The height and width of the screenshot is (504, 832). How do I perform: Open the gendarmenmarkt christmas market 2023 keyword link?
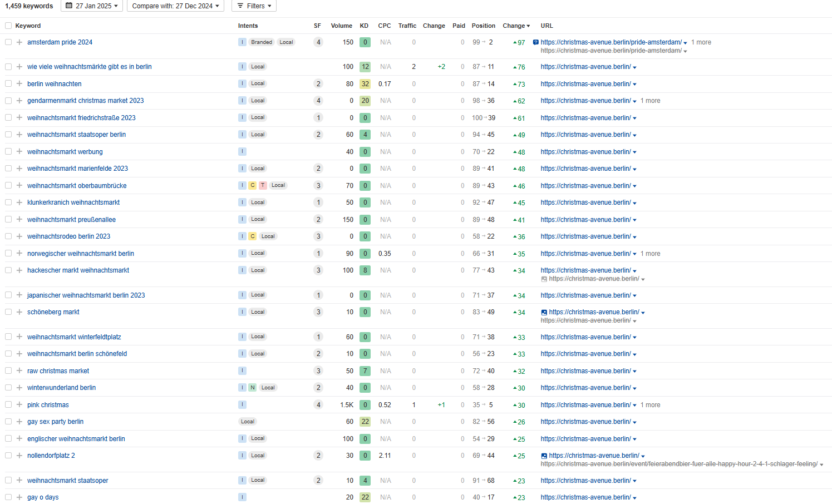85,101
